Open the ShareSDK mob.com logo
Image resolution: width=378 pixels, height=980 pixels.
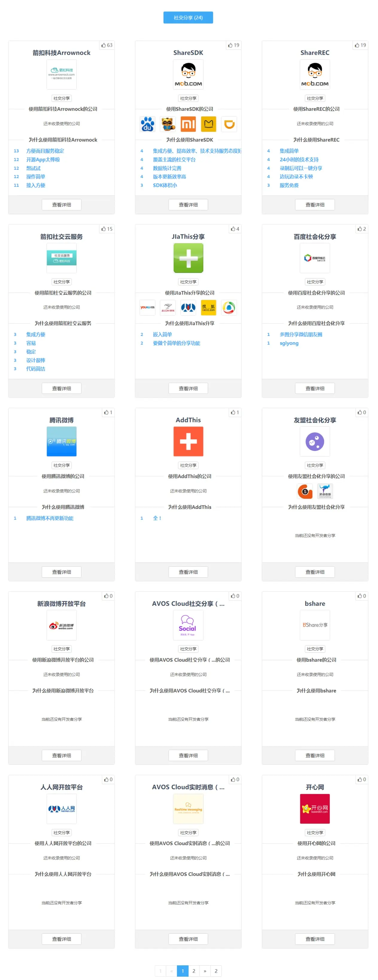coord(188,74)
